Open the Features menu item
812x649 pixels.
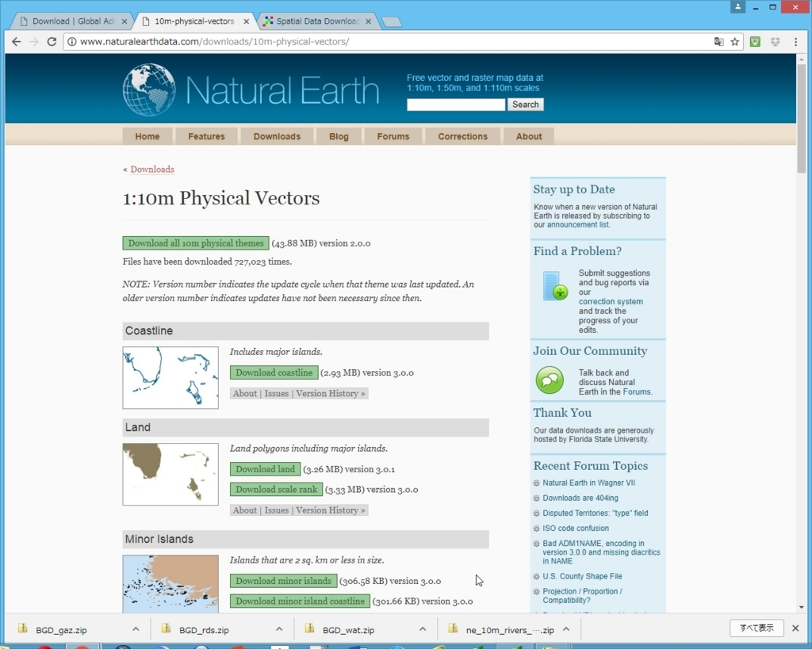coord(206,136)
